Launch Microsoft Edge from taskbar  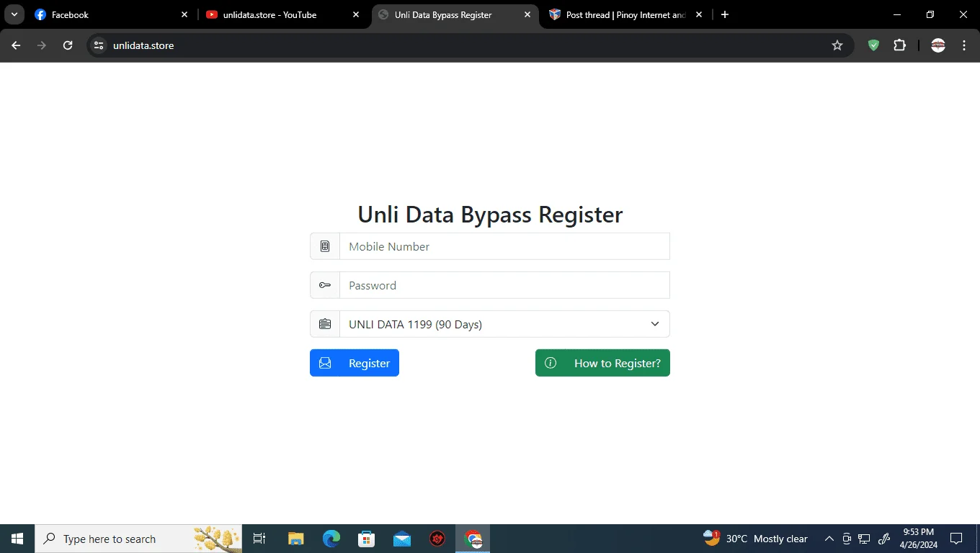tap(331, 539)
